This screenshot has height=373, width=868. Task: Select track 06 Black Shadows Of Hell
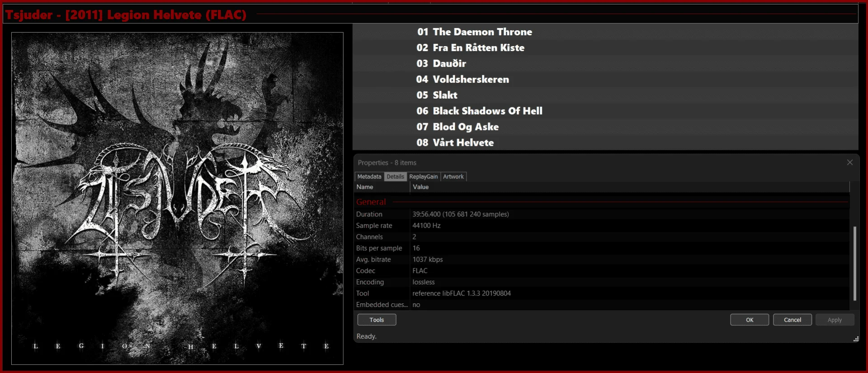pos(605,111)
